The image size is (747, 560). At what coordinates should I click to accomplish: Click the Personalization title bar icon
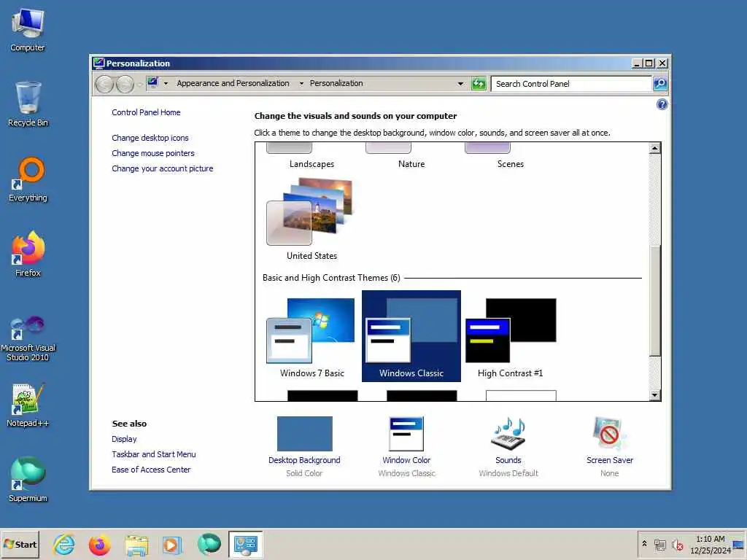(98, 63)
